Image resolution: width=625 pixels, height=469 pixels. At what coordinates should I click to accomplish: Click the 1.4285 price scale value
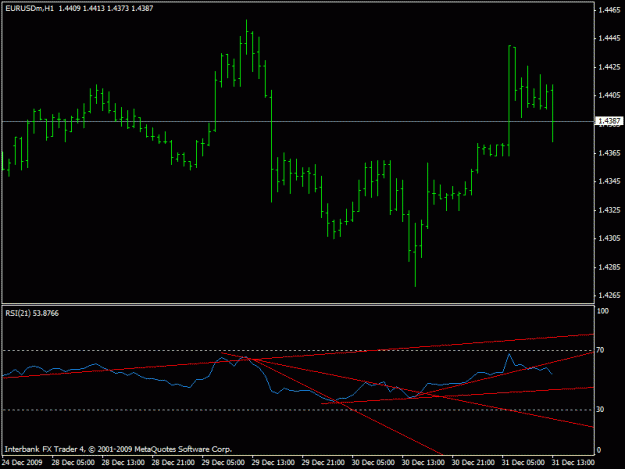[609, 267]
